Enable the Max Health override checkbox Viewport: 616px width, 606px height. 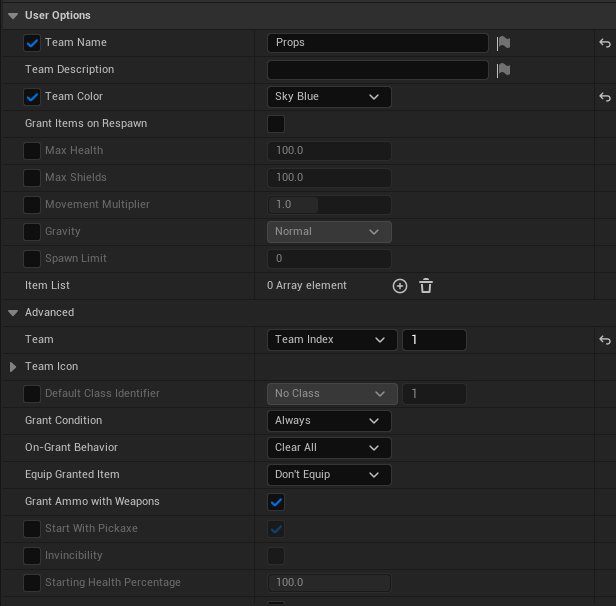[x=32, y=151]
